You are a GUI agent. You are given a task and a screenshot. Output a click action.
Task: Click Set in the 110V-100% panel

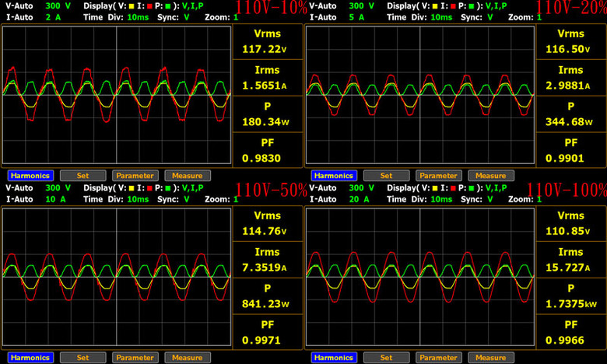tap(386, 358)
